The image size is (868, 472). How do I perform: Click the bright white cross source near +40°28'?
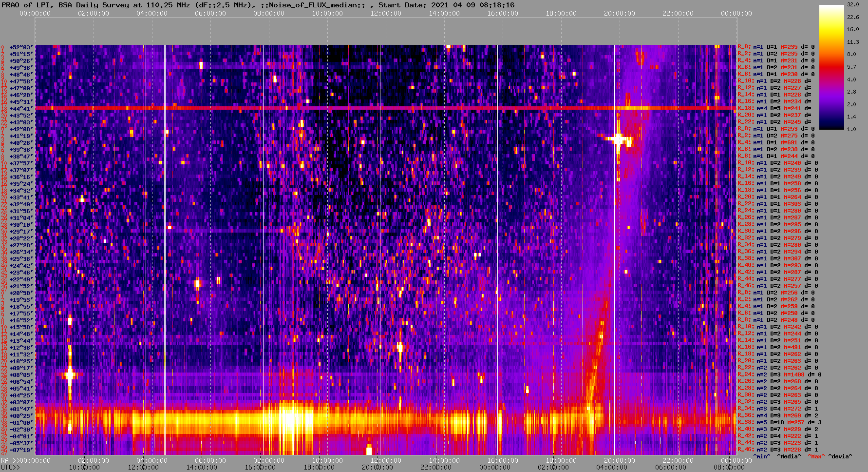click(618, 139)
